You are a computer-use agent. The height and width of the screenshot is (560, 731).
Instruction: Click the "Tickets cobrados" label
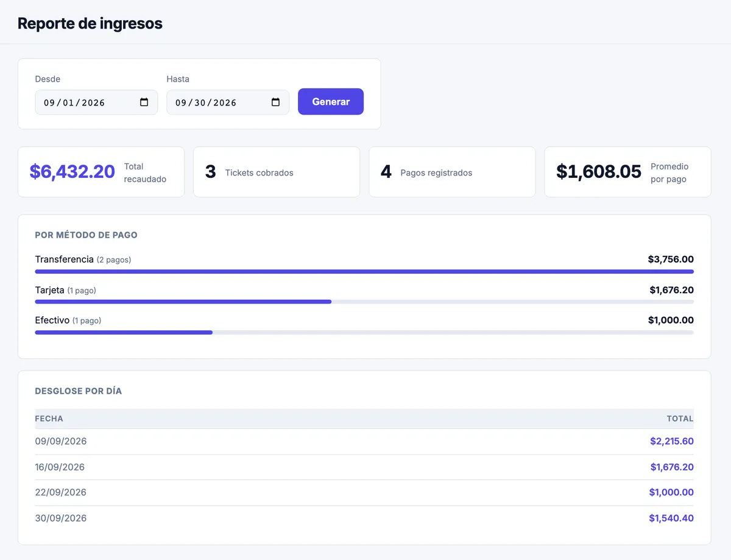[x=260, y=173]
